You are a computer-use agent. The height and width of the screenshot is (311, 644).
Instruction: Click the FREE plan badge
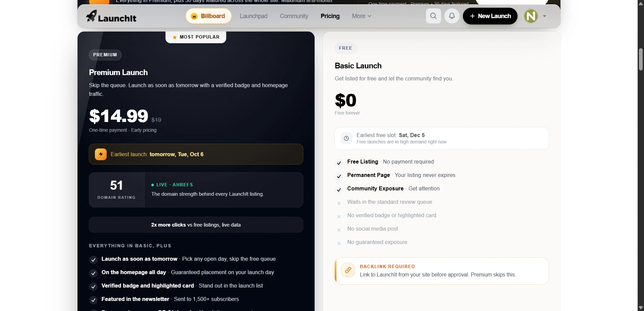[345, 48]
